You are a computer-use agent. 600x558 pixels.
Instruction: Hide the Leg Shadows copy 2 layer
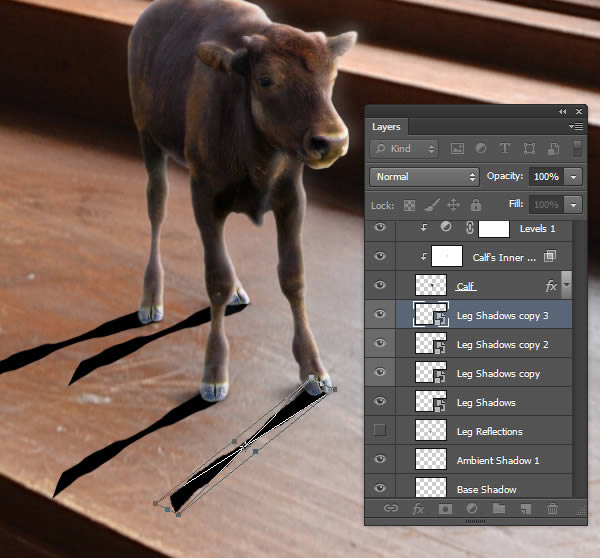[380, 343]
